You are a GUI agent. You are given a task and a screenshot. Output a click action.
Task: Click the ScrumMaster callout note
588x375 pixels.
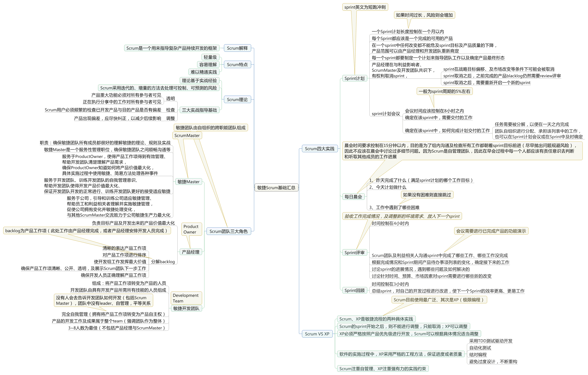point(187,136)
